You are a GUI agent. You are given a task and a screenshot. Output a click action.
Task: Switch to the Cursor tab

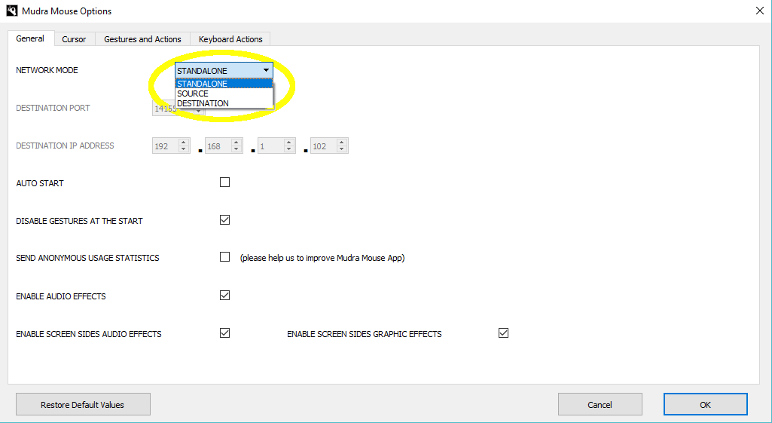pos(73,39)
